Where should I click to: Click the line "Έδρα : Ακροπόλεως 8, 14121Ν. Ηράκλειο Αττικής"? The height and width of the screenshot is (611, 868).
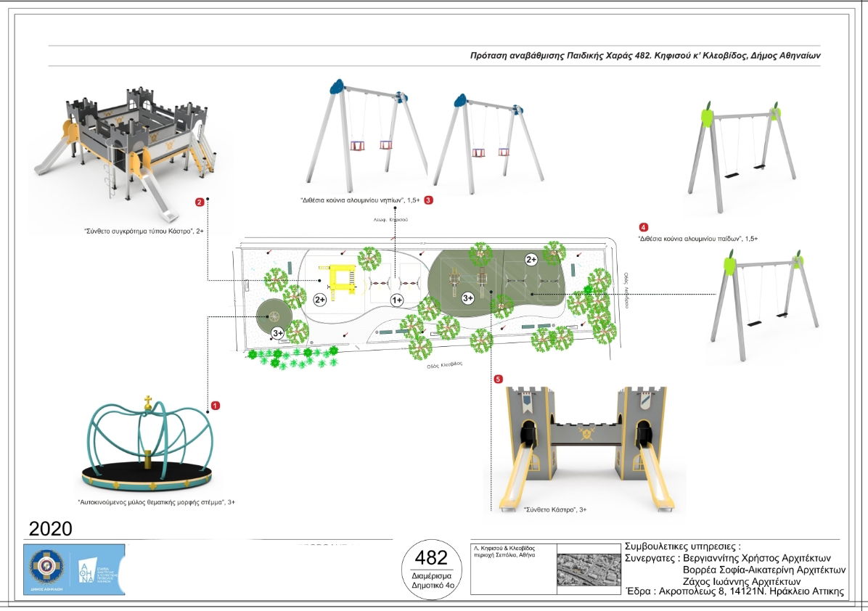point(735,591)
